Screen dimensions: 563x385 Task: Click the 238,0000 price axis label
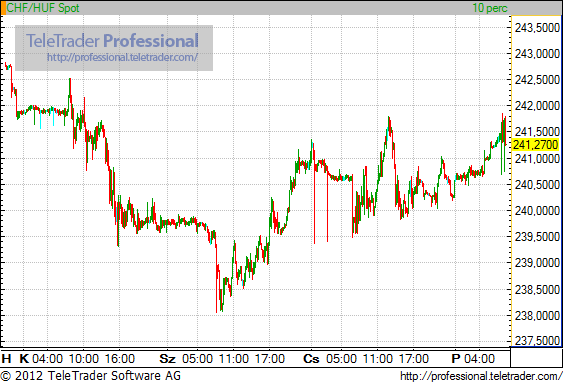coord(537,315)
